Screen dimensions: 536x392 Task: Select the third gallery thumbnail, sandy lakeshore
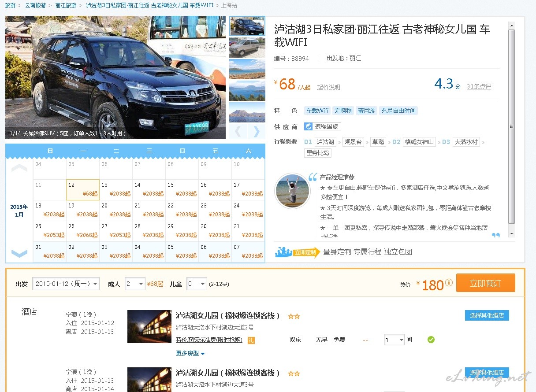coord(247,69)
